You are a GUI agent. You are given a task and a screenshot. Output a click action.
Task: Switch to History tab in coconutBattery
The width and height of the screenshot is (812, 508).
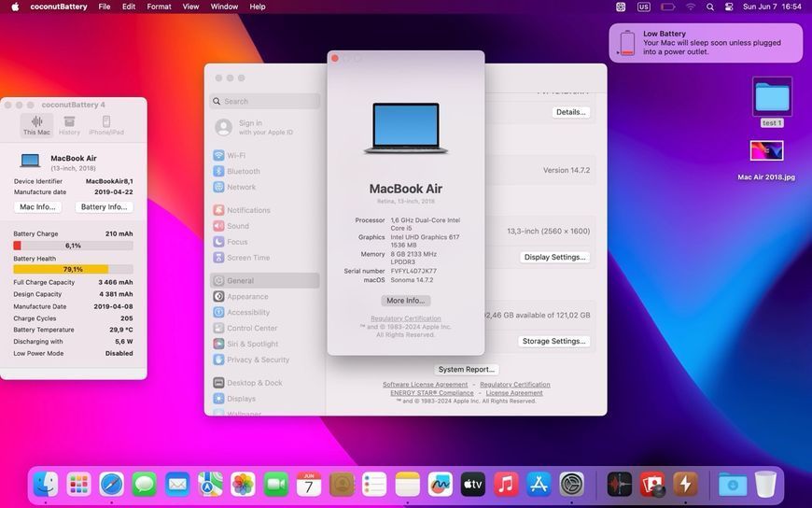click(x=69, y=125)
